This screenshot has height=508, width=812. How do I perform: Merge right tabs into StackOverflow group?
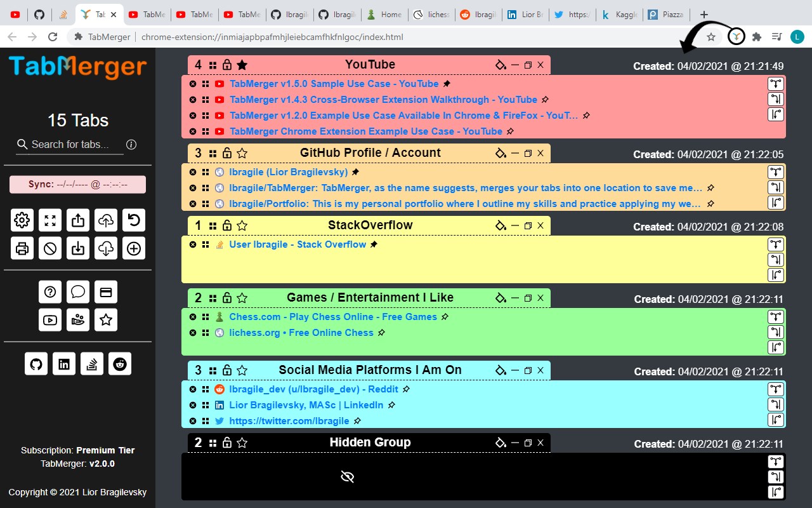point(776,275)
